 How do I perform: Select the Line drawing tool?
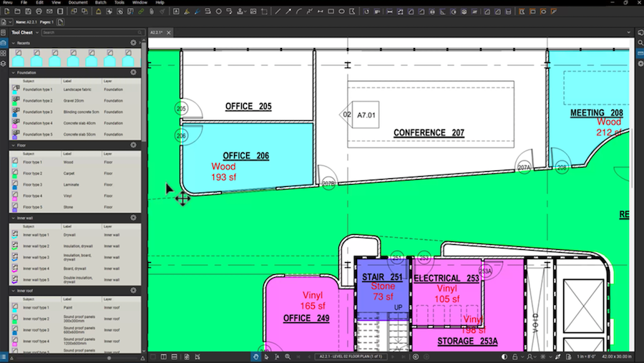coord(278,11)
